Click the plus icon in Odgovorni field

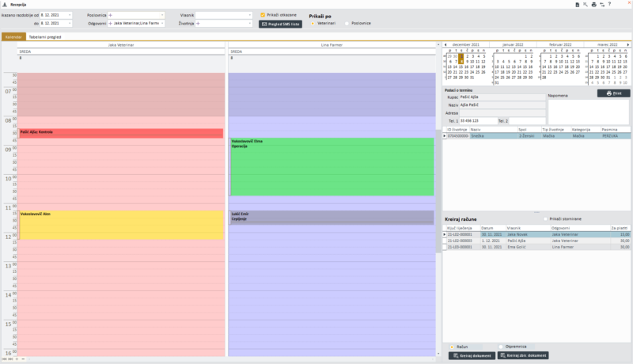(x=110, y=24)
